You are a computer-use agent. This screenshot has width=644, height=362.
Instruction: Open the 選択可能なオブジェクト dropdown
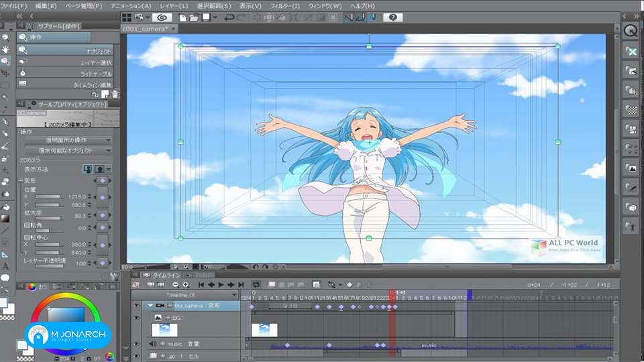[x=68, y=151]
